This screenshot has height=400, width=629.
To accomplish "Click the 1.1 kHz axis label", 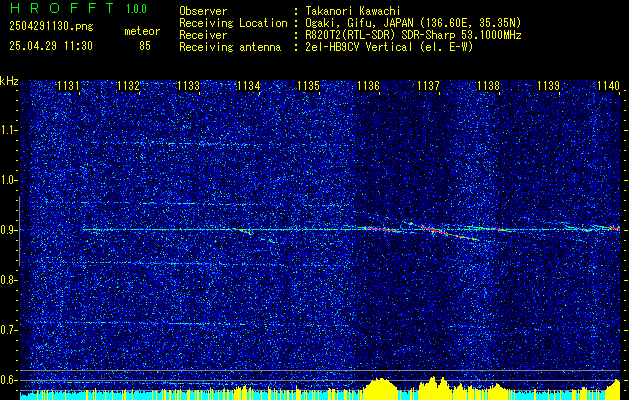I will [x=8, y=130].
